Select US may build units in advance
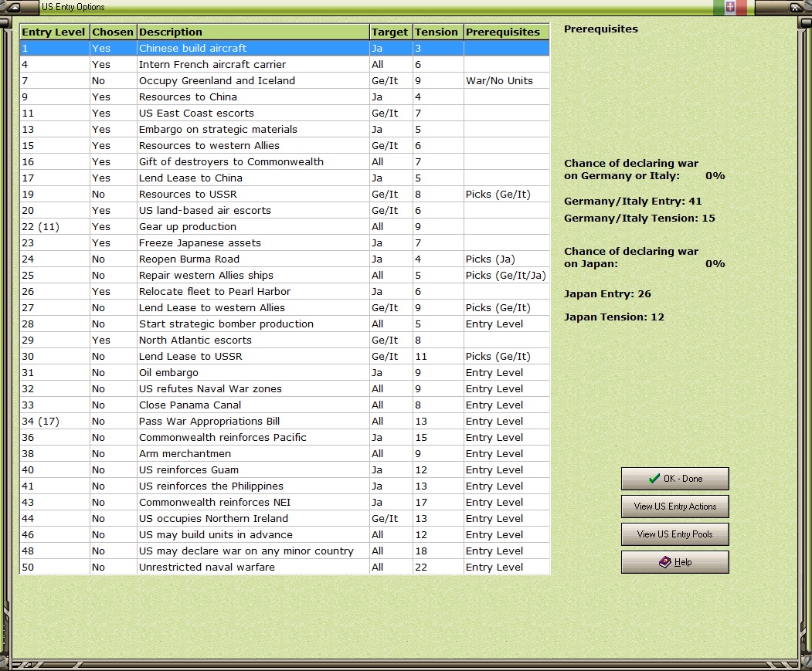 (284, 535)
